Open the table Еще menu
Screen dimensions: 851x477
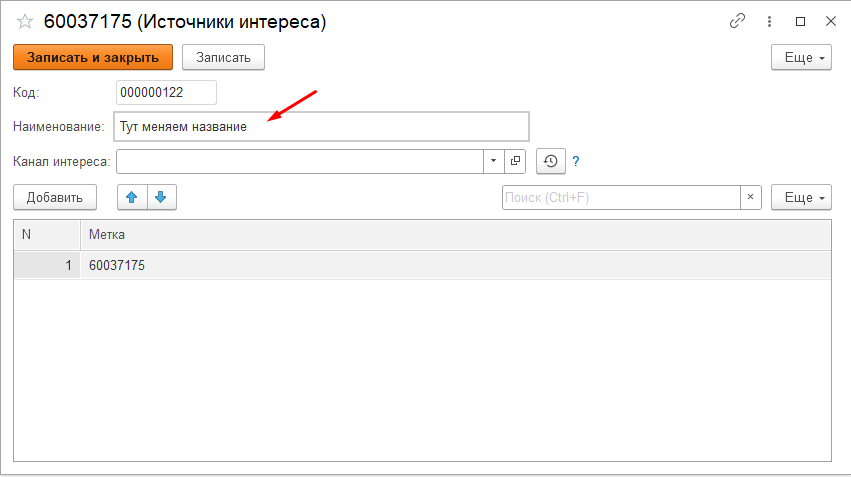tap(801, 197)
